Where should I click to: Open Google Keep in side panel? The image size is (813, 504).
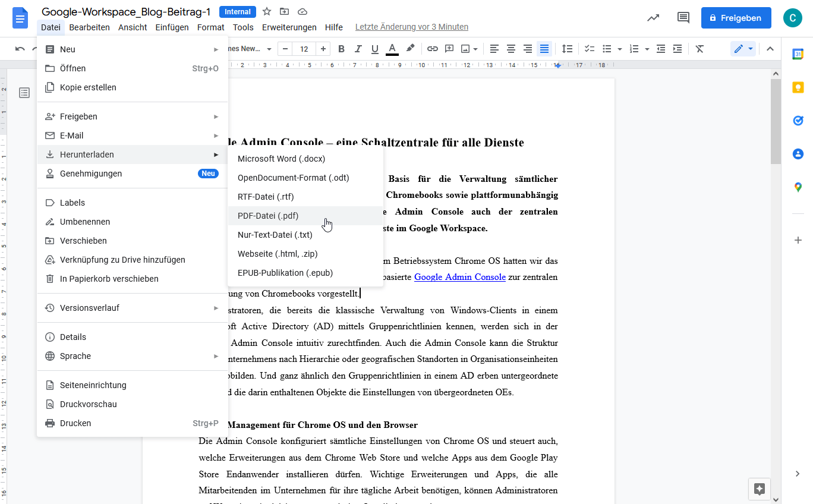pyautogui.click(x=798, y=87)
